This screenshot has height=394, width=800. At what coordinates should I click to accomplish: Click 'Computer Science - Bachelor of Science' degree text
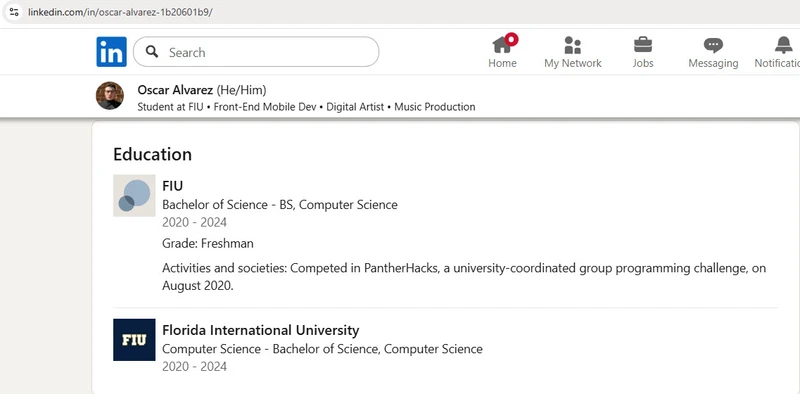322,349
